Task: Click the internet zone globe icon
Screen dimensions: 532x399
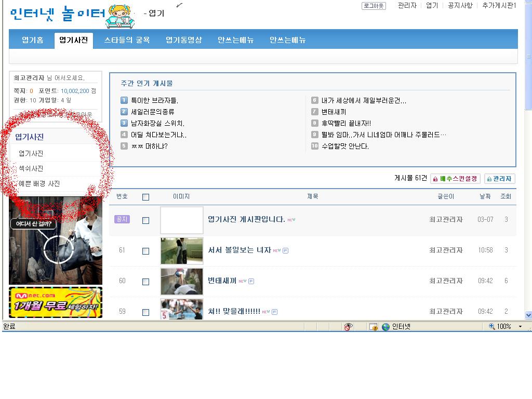Action: [x=385, y=327]
